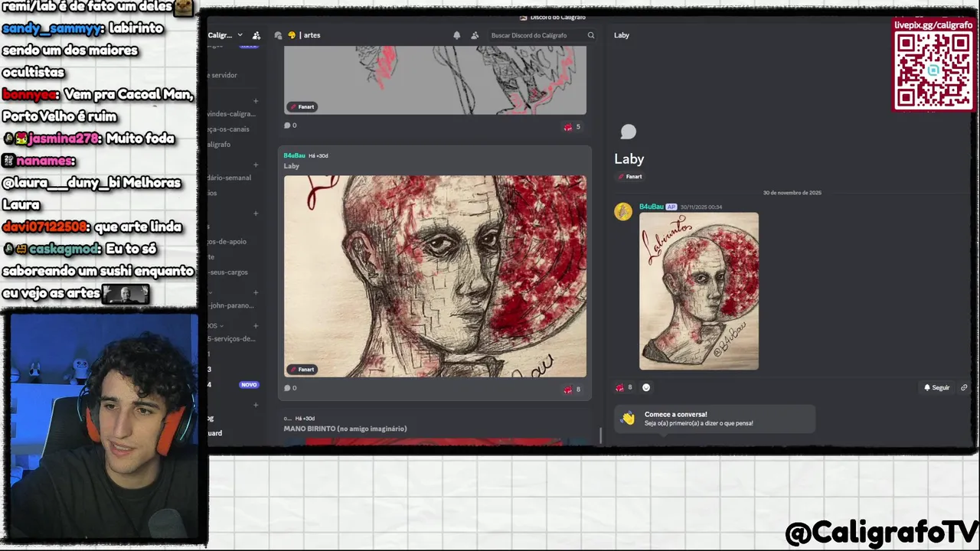Click the plus icon above ços-de-apoio channel

[256, 214]
